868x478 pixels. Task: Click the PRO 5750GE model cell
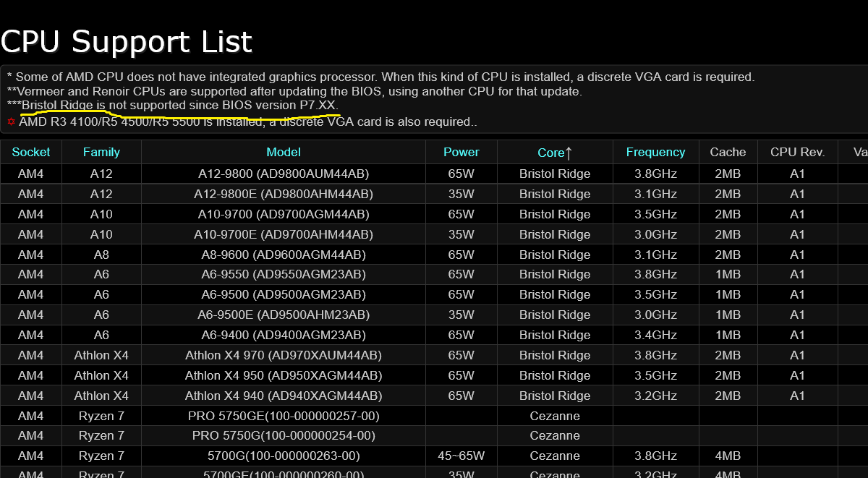tap(283, 416)
